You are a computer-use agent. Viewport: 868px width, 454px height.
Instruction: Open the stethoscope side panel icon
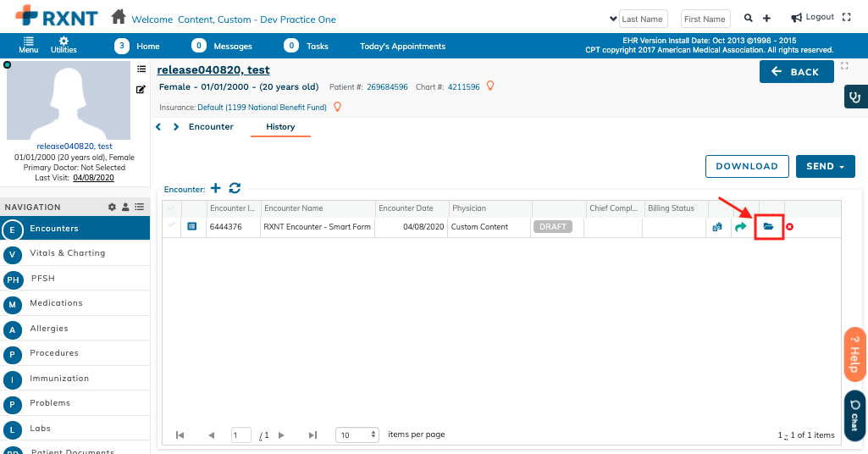coord(855,97)
